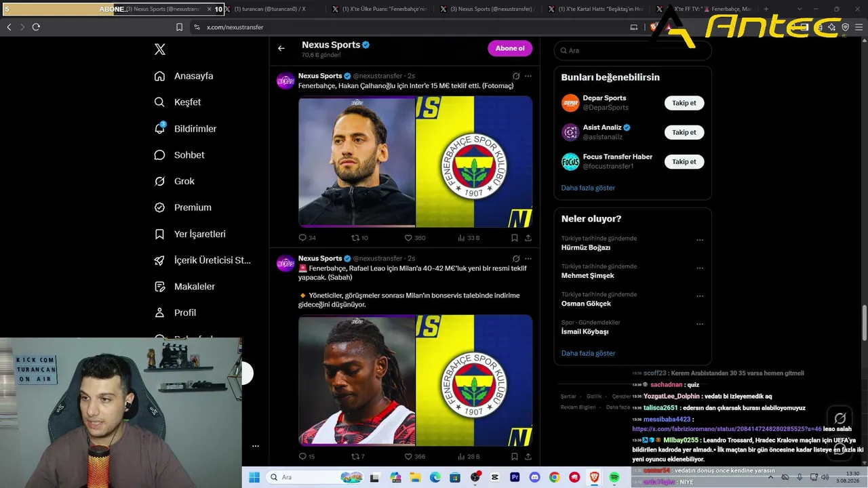868x488 pixels.
Task: Switch to the turancan browser tab
Action: click(x=271, y=9)
